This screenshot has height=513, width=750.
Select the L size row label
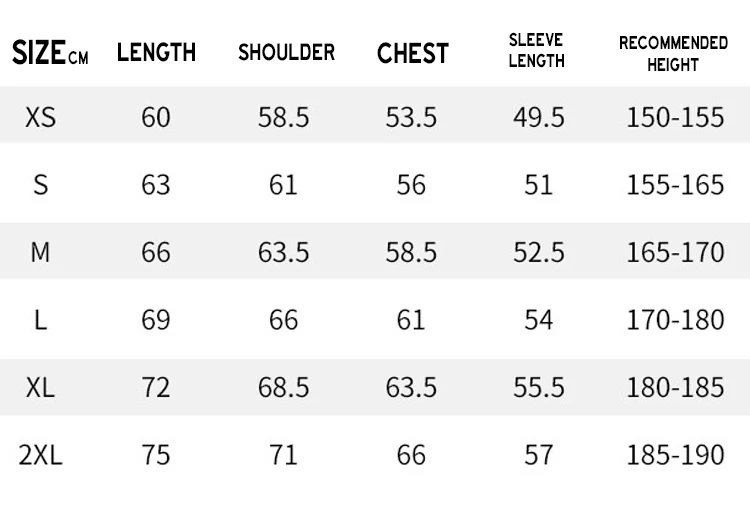pos(40,320)
